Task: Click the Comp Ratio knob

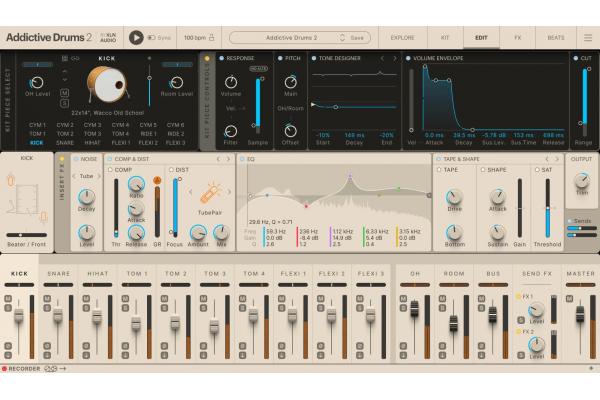Action: (136, 184)
